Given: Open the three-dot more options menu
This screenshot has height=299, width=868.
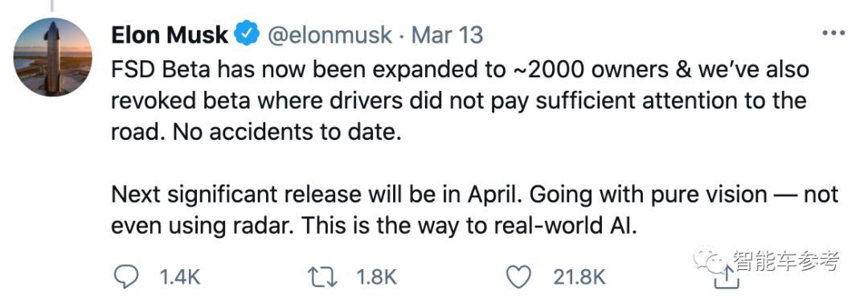Looking at the screenshot, I should (833, 33).
